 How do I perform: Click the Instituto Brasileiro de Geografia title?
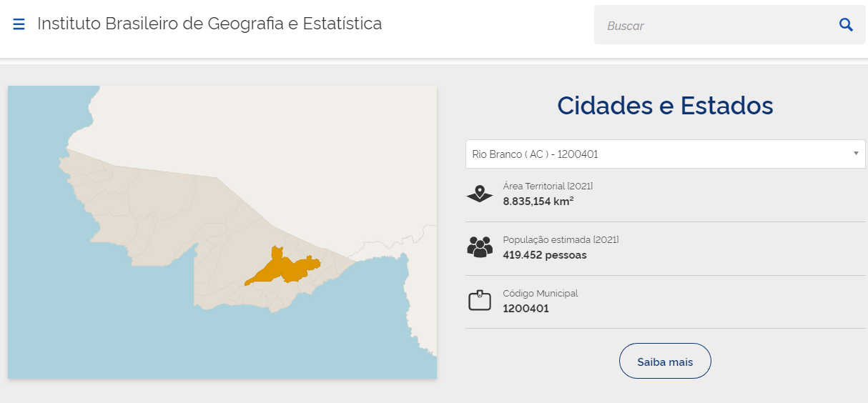[x=209, y=24]
